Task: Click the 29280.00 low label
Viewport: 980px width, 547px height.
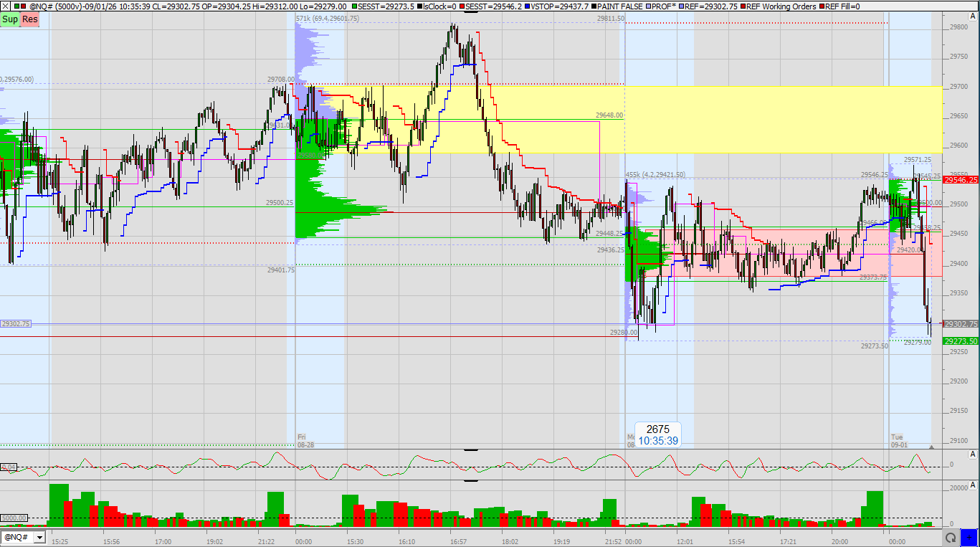Action: pyautogui.click(x=624, y=333)
